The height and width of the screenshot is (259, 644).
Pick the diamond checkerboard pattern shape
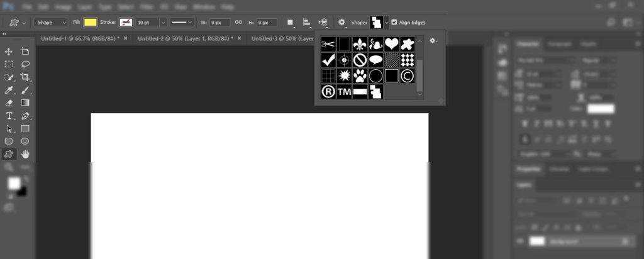tap(408, 60)
